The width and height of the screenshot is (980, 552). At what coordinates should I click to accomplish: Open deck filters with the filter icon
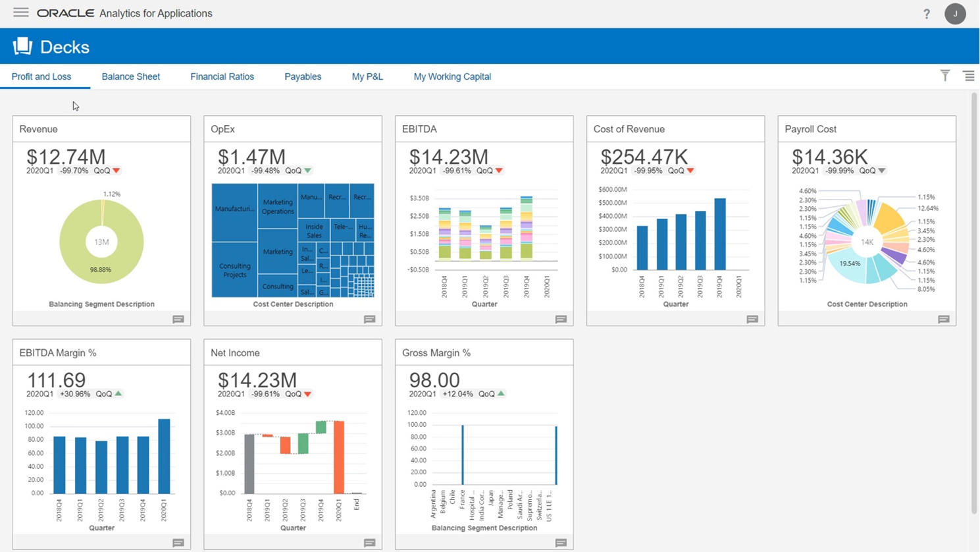pos(944,75)
